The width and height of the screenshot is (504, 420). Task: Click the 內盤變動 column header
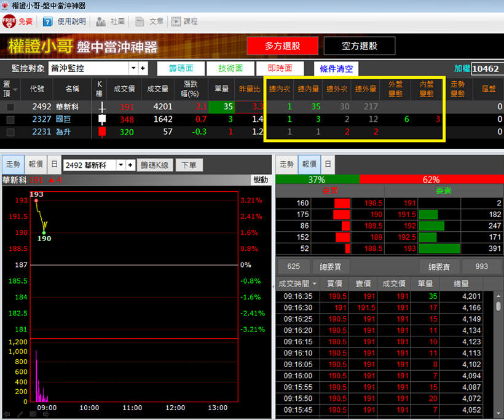426,89
